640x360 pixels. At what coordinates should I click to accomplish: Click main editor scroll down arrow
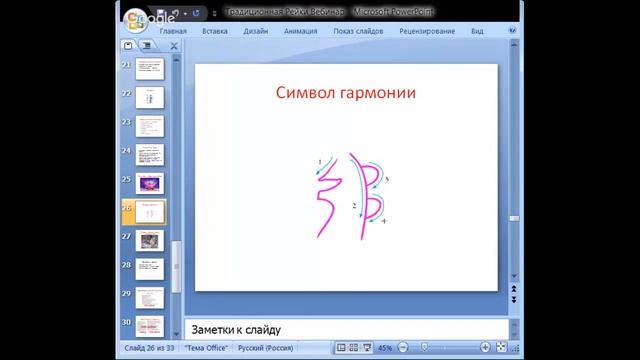(514, 276)
